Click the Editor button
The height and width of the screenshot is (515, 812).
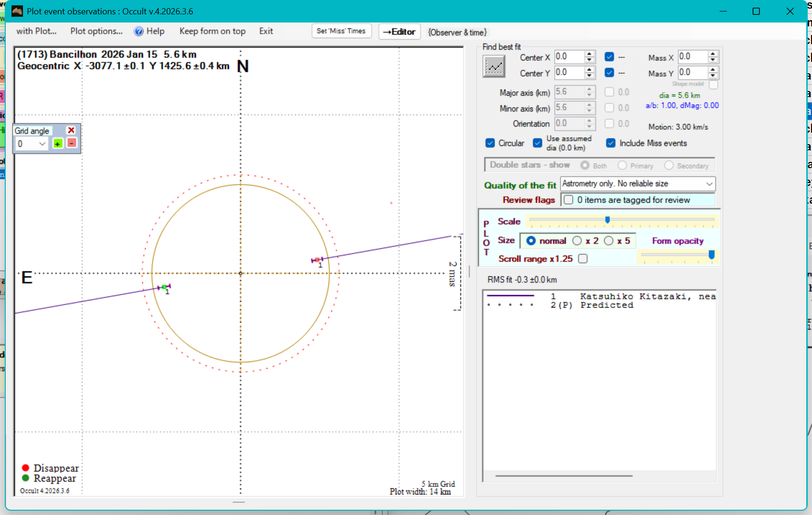(x=399, y=32)
